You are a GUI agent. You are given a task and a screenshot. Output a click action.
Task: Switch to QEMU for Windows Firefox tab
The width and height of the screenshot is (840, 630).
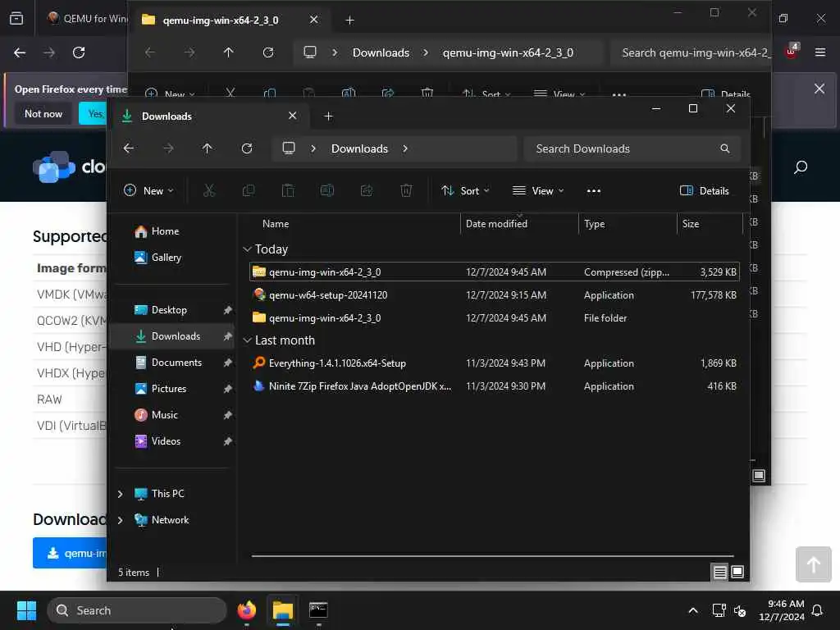pos(85,18)
